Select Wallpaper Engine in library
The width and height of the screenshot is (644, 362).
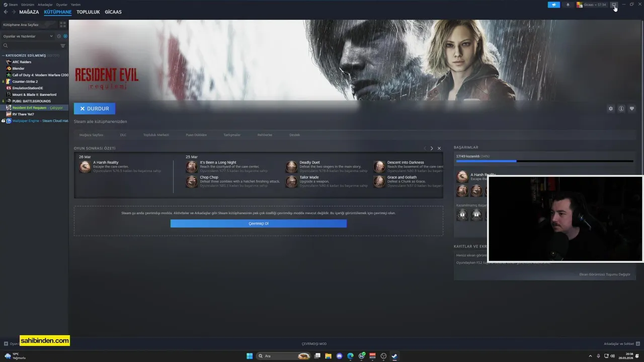(x=40, y=121)
